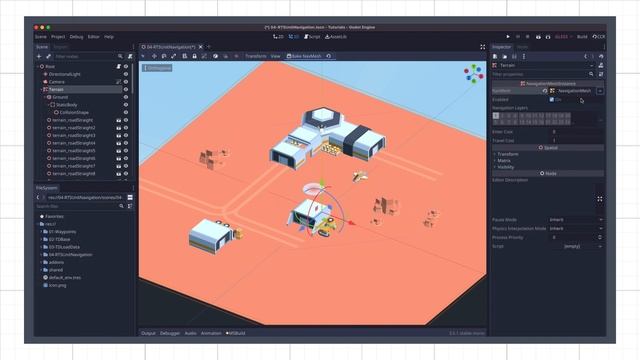Go to previous object in Inspector history
This screenshot has width=640, height=360.
pyautogui.click(x=585, y=56)
